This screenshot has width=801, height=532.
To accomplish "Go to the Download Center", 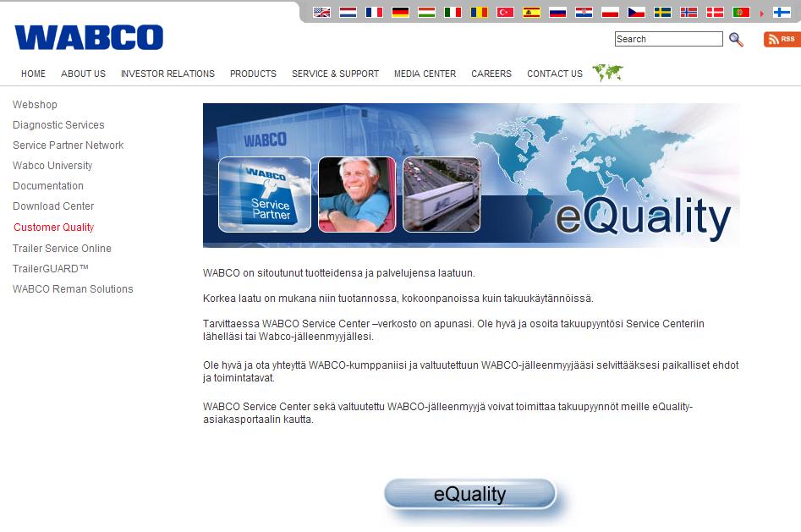I will pyautogui.click(x=53, y=206).
